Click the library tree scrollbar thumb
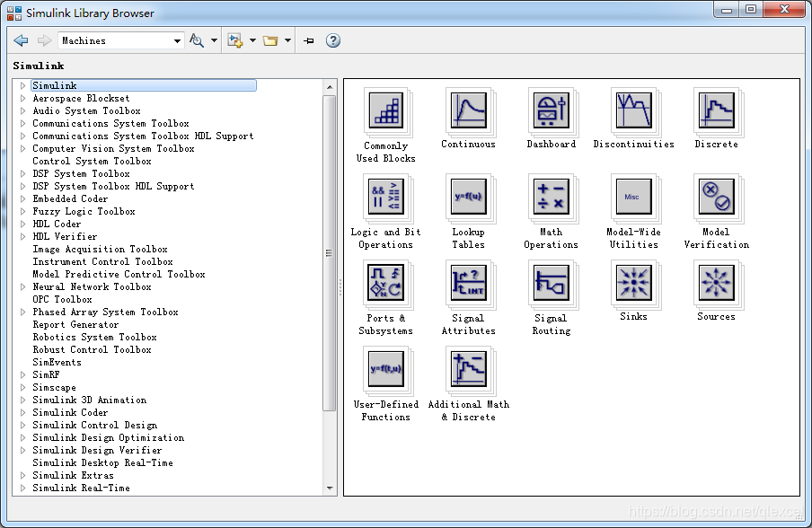This screenshot has width=812, height=528. (x=330, y=253)
